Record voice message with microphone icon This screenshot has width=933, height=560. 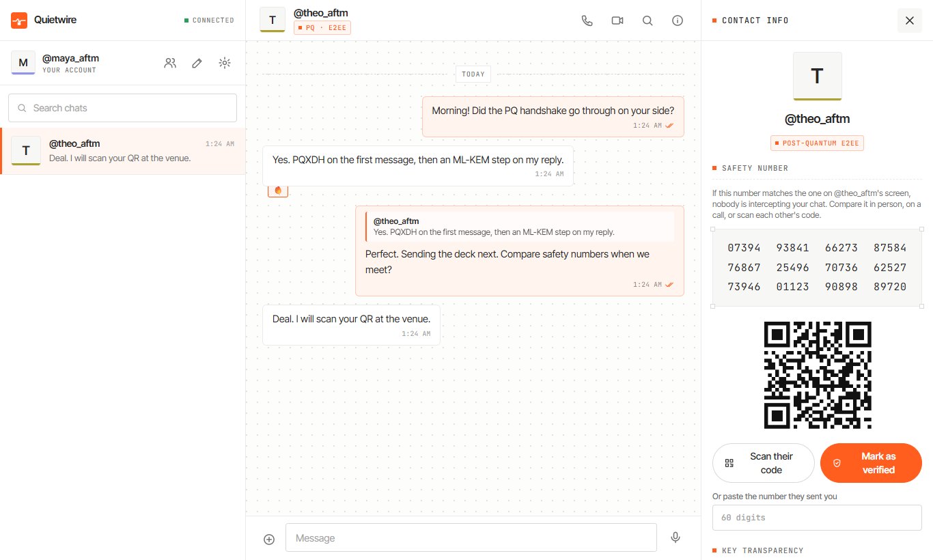click(676, 537)
